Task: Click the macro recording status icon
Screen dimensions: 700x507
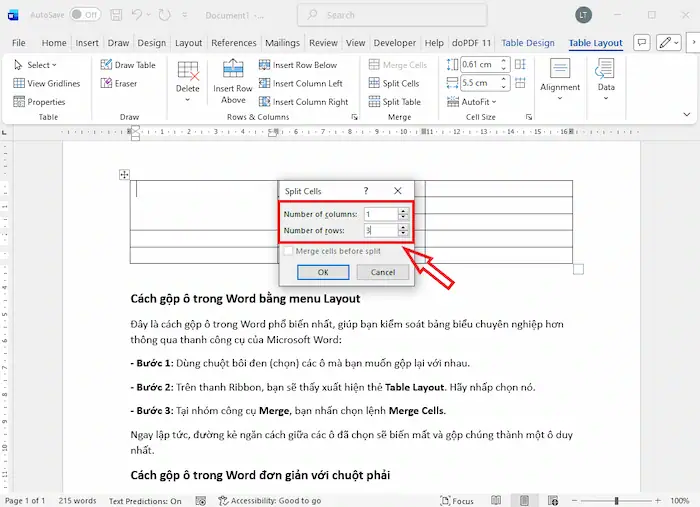Action: click(x=201, y=501)
